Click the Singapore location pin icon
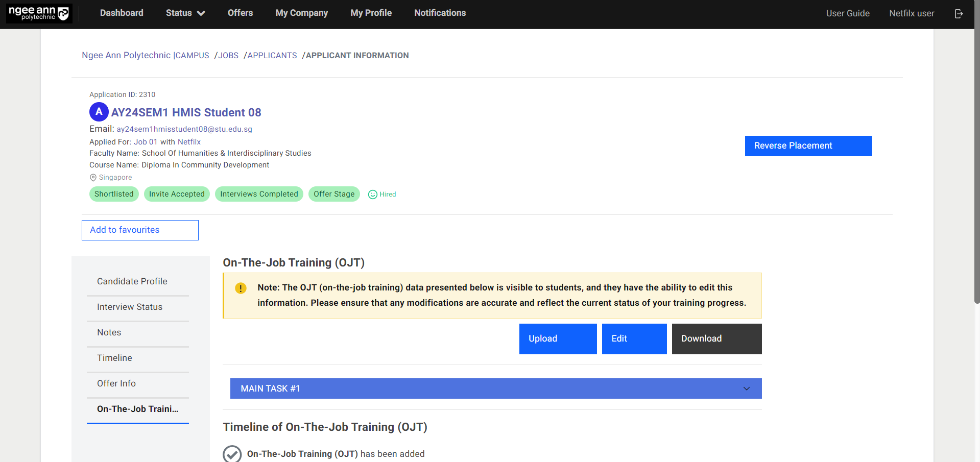 pyautogui.click(x=93, y=178)
